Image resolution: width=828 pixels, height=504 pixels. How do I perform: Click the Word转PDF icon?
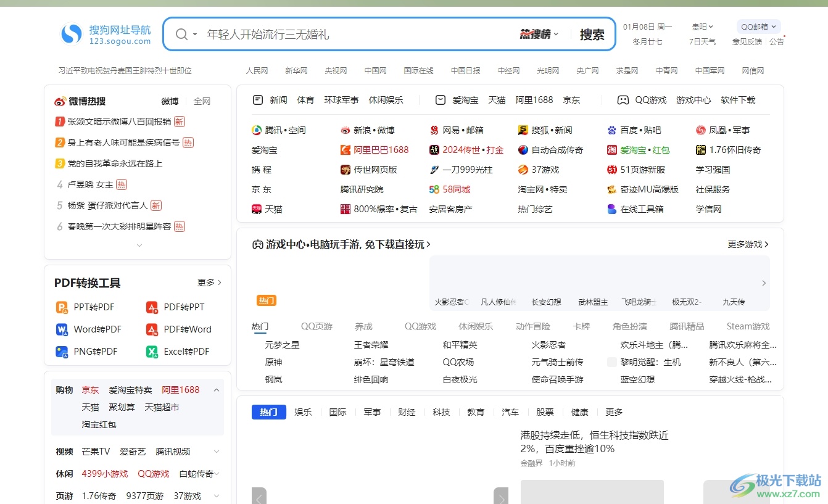tap(62, 329)
